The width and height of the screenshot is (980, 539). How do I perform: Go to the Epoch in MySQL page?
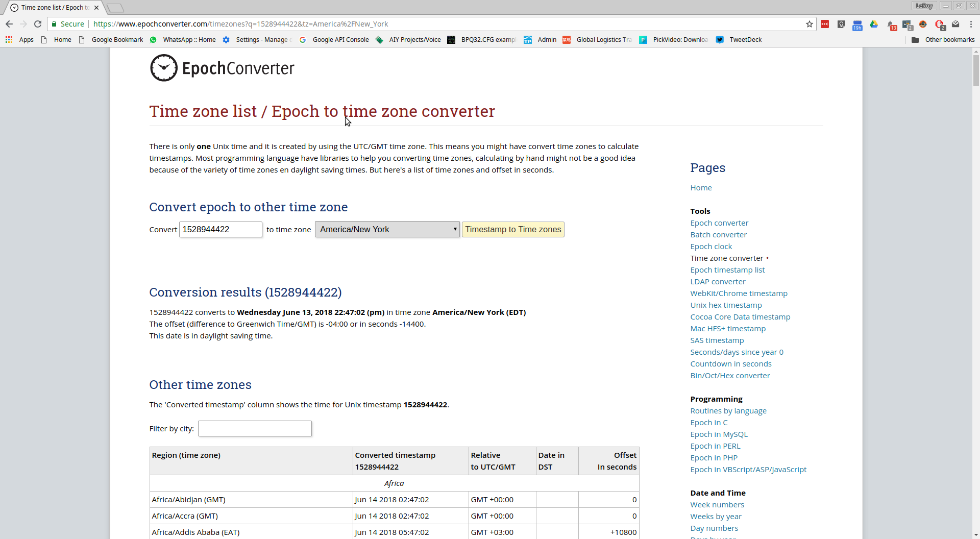point(719,434)
